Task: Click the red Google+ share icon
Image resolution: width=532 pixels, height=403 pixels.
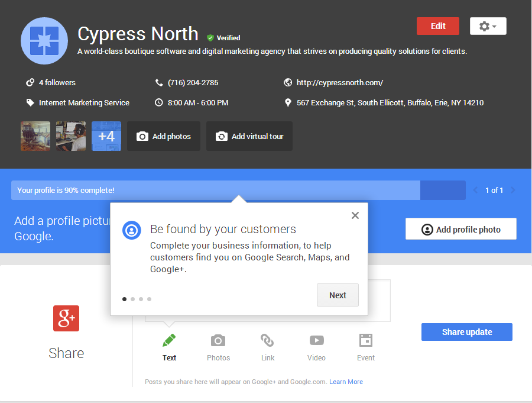Action: (x=66, y=318)
